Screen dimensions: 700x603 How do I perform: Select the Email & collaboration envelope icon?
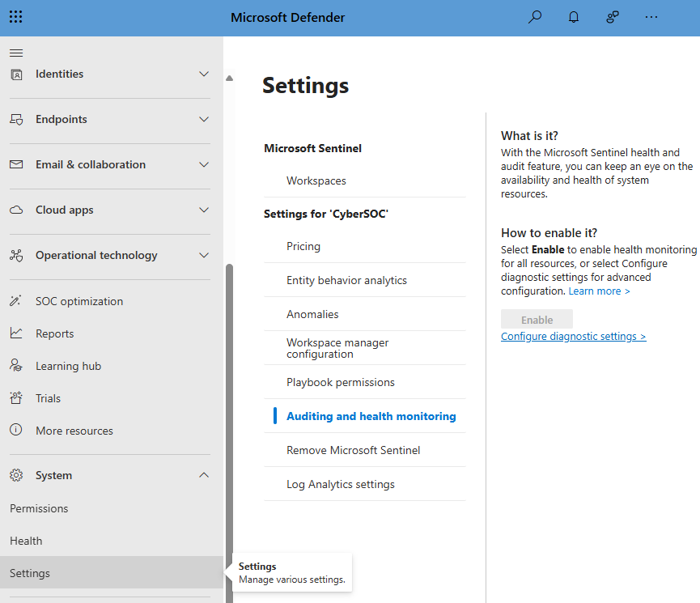pyautogui.click(x=16, y=164)
